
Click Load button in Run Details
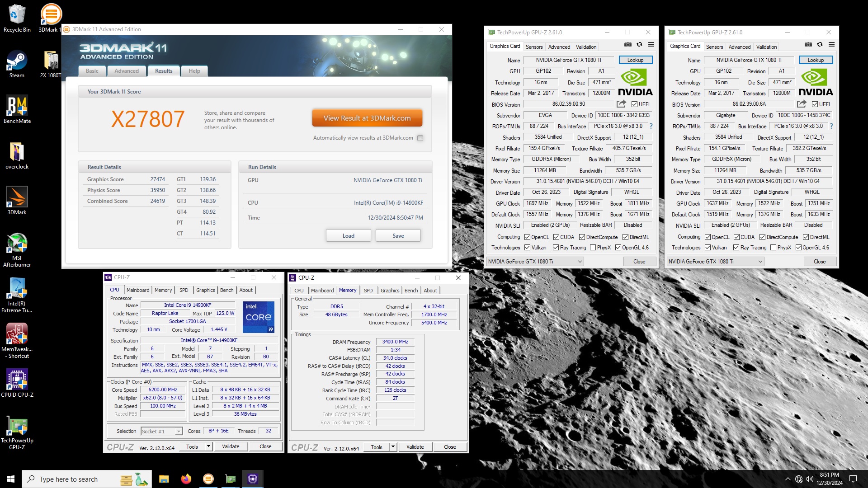(348, 235)
